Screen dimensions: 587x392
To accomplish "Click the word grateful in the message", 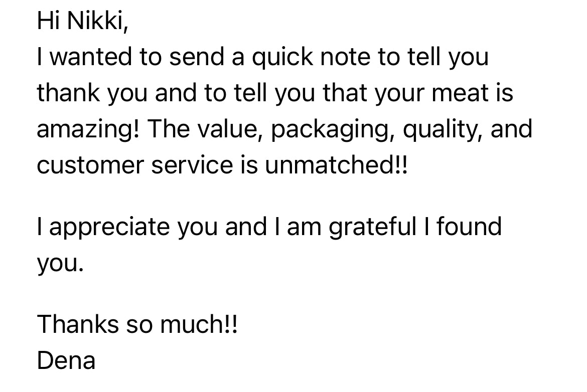I will pyautogui.click(x=372, y=227).
